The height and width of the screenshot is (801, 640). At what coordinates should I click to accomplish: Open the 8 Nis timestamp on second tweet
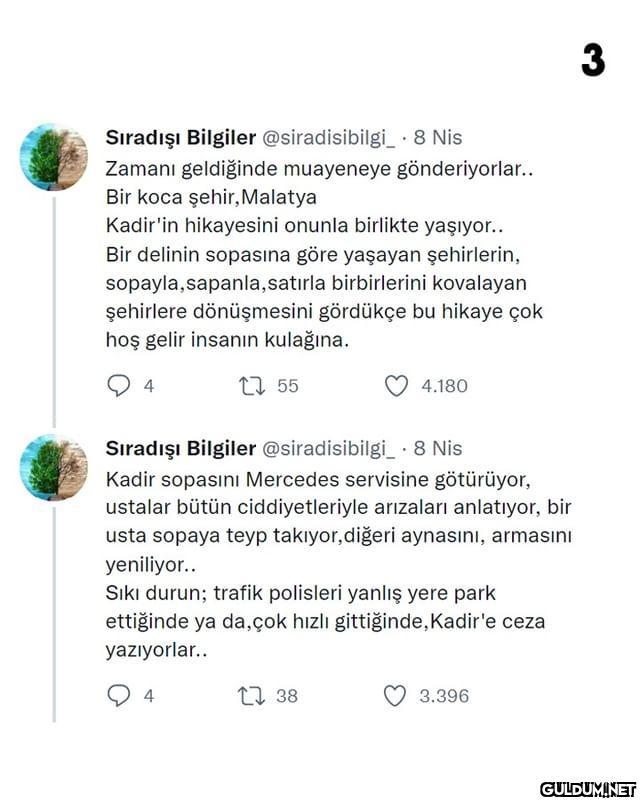[438, 448]
